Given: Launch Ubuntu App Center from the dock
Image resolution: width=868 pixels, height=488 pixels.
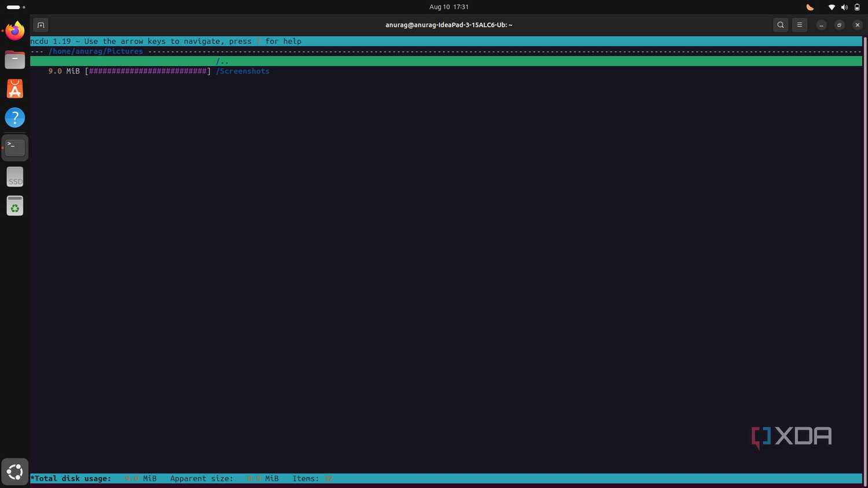Looking at the screenshot, I should tap(15, 88).
